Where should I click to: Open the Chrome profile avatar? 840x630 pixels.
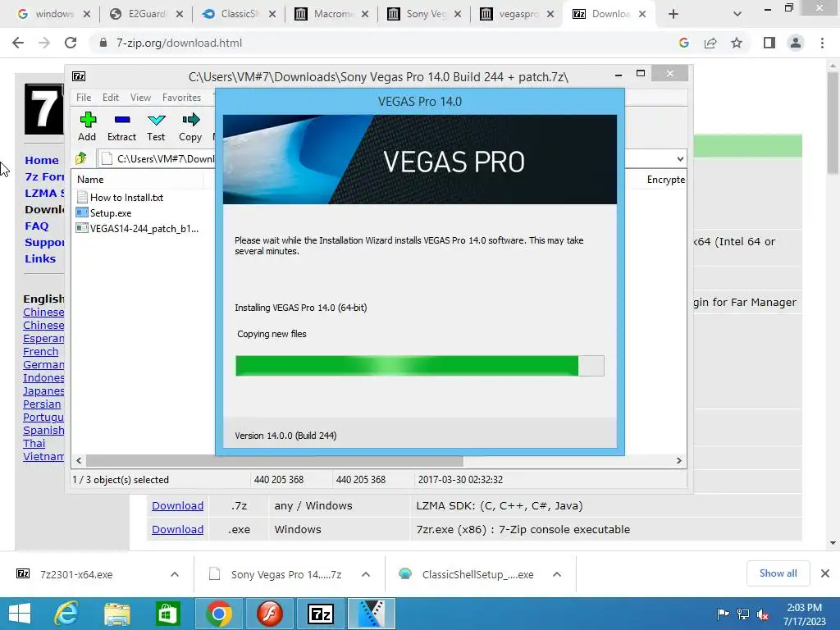pyautogui.click(x=796, y=43)
